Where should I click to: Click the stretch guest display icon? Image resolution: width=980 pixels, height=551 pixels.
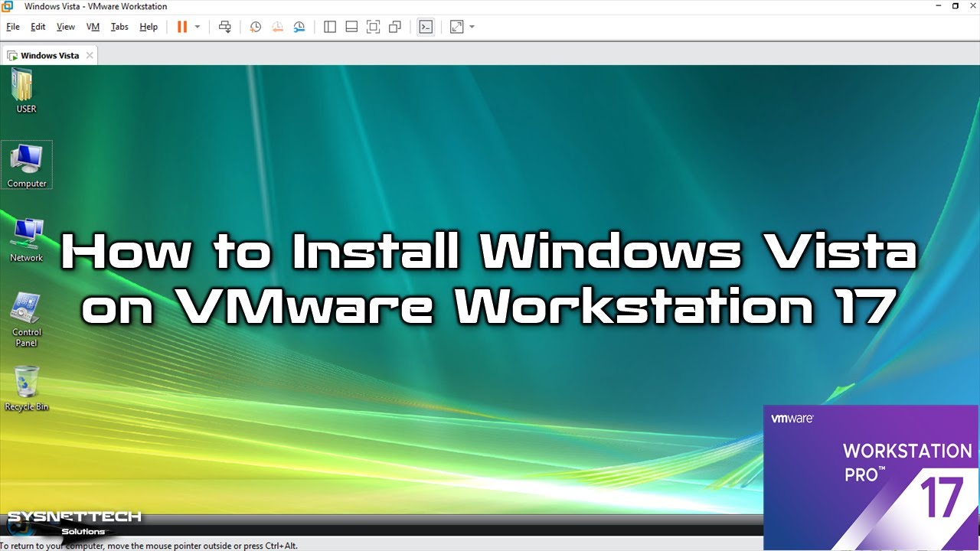click(x=456, y=27)
